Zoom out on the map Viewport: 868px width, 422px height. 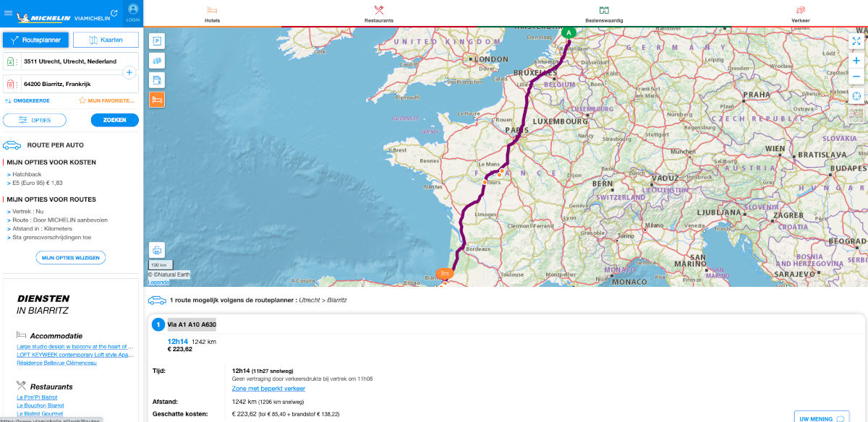[x=856, y=77]
